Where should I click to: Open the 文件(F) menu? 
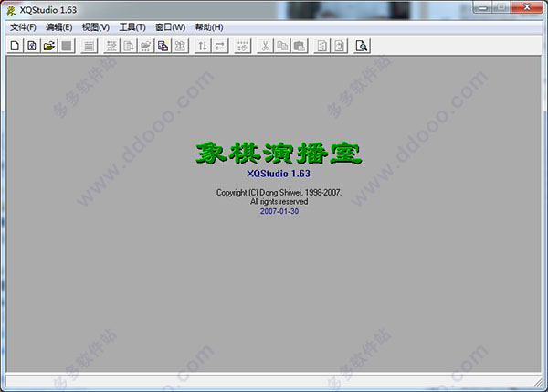[x=23, y=27]
